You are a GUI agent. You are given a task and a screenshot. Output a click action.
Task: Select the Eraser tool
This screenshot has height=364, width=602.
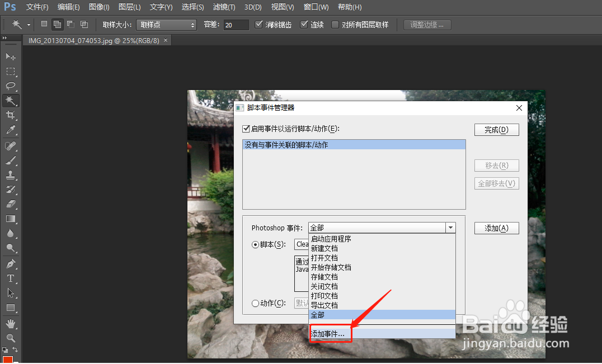[x=11, y=202]
